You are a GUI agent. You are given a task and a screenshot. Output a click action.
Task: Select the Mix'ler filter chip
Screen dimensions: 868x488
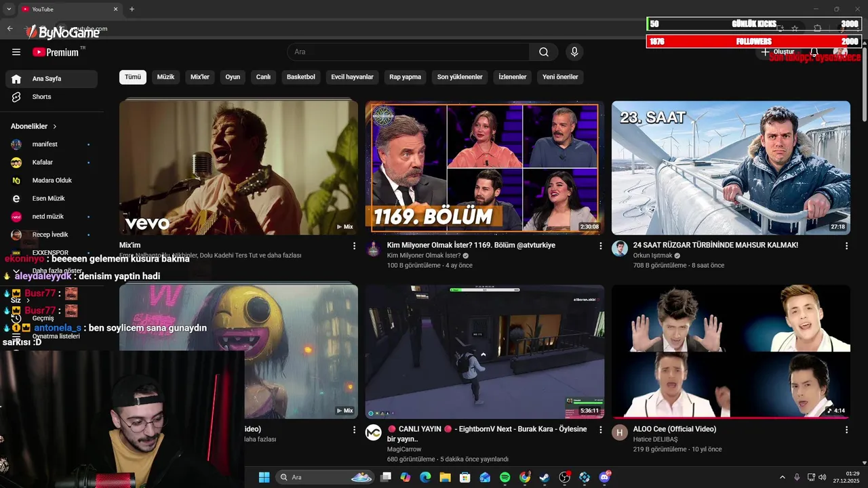200,77
